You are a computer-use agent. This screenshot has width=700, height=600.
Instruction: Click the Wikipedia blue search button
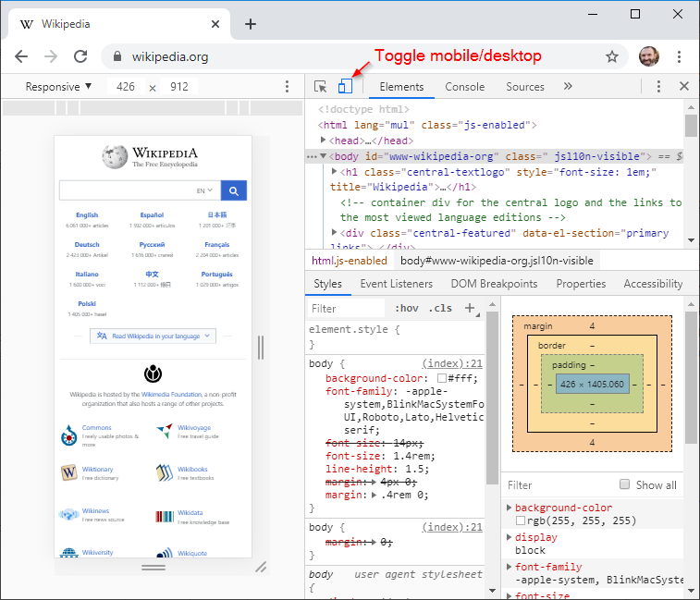(x=234, y=190)
